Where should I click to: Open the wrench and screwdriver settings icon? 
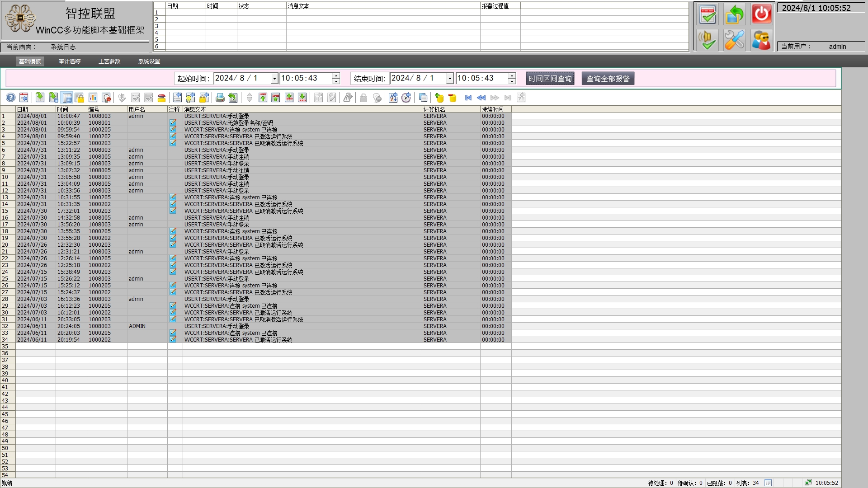coord(734,40)
